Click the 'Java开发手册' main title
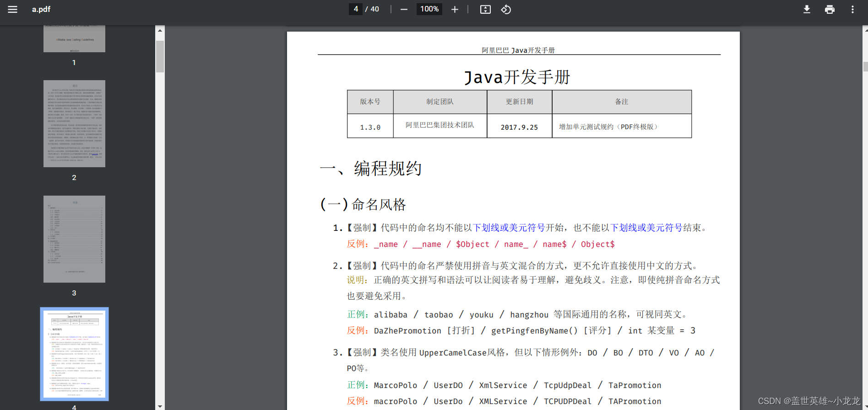Image resolution: width=868 pixels, height=410 pixels. (x=517, y=77)
